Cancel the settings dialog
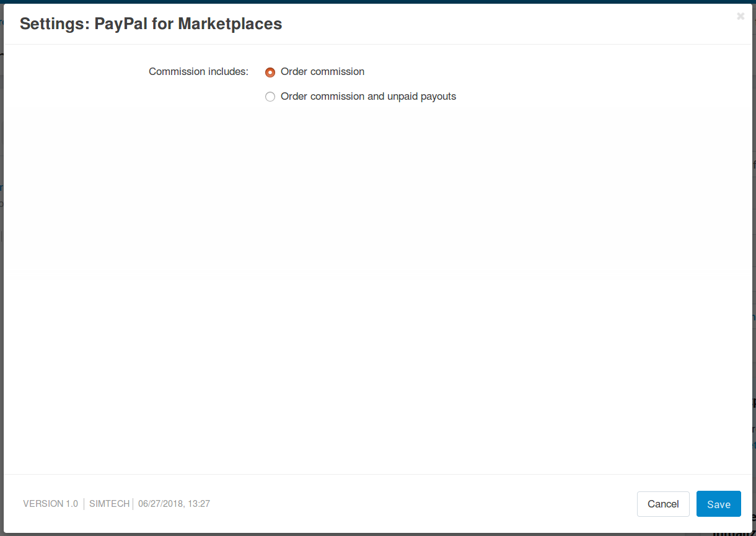756x536 pixels. coord(663,504)
